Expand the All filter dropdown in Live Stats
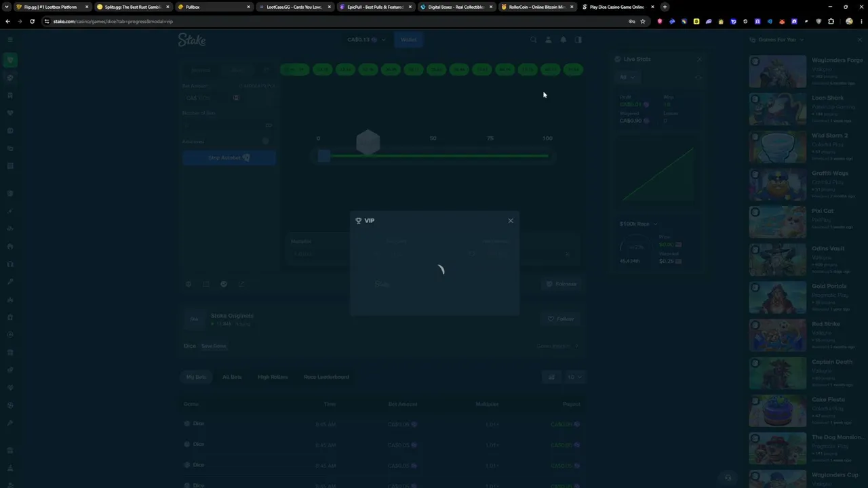Screen dimensions: 868x488 627,77
